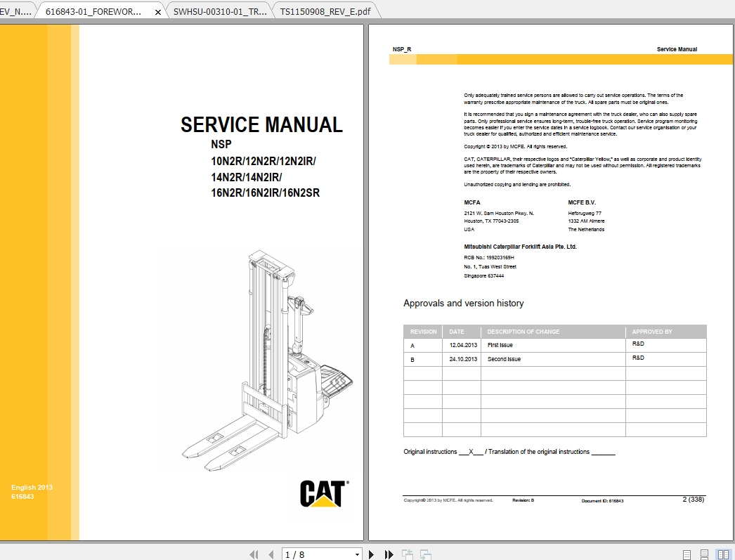
Task: Select the next view navigation icon
Action: 426,554
